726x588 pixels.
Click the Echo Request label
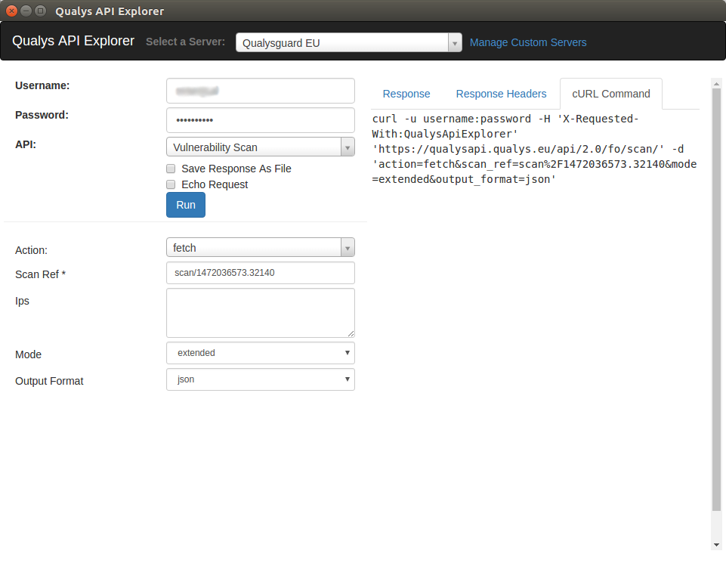coord(215,184)
